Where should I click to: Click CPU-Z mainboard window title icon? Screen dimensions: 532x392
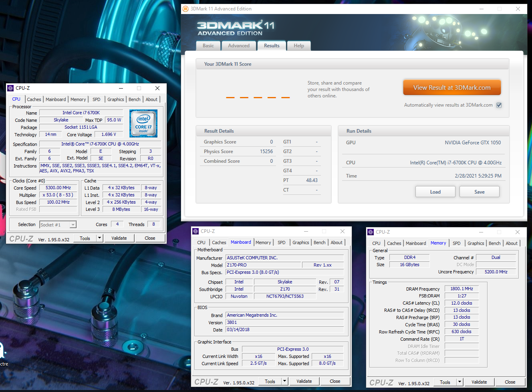tap(195, 231)
